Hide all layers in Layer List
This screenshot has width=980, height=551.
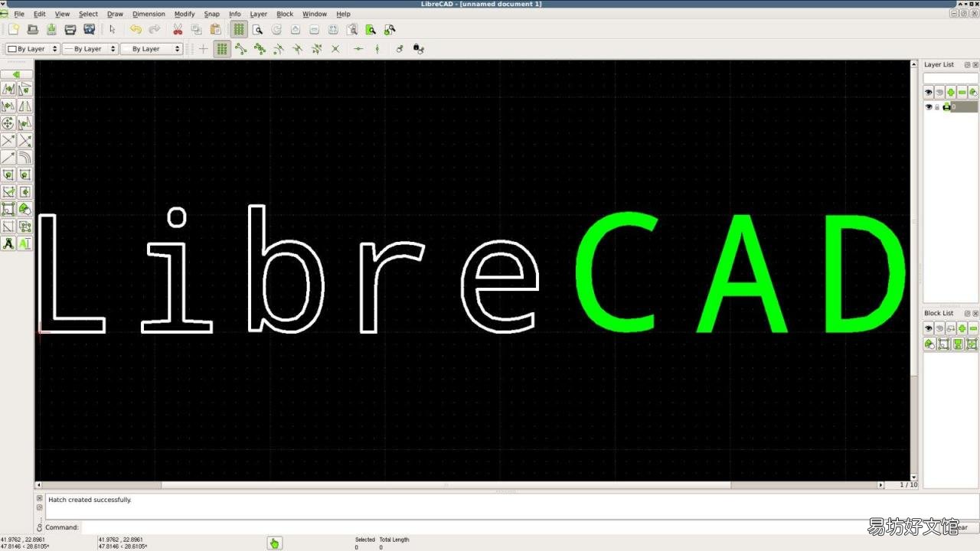click(940, 92)
